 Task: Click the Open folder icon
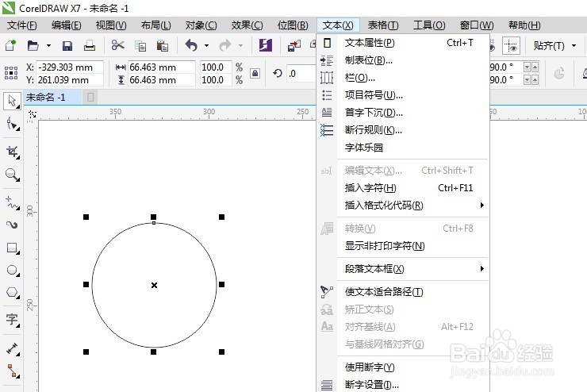tap(33, 46)
